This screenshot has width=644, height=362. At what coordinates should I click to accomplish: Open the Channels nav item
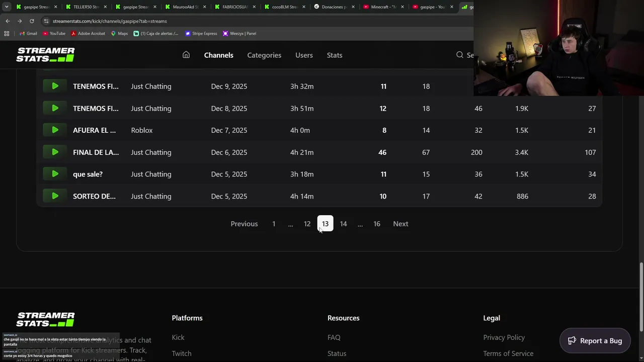219,55
